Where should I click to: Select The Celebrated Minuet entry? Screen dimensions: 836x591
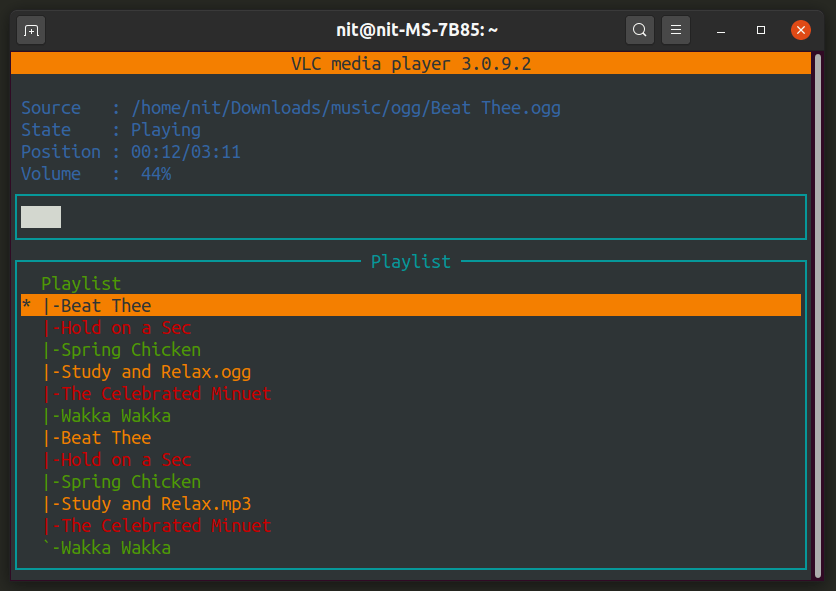(x=157, y=393)
